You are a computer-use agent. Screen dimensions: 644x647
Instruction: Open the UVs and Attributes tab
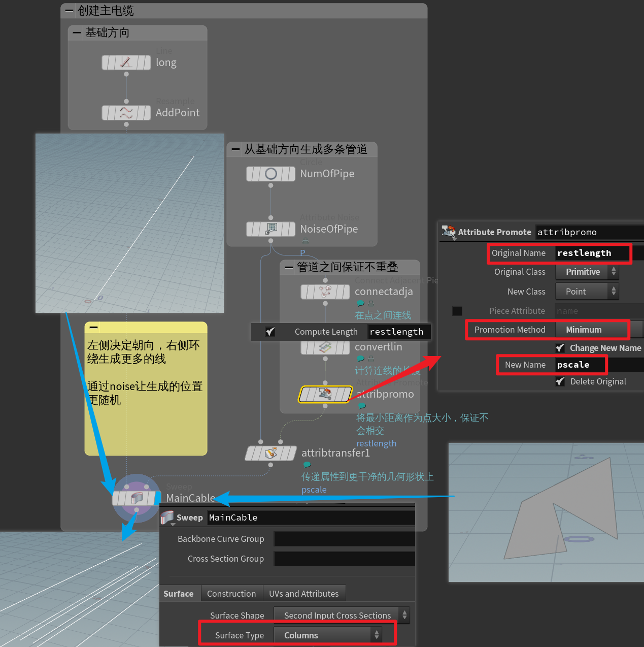click(304, 593)
